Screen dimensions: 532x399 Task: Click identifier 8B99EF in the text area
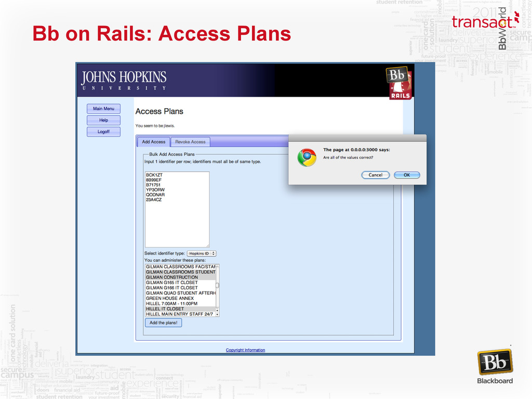tap(154, 180)
